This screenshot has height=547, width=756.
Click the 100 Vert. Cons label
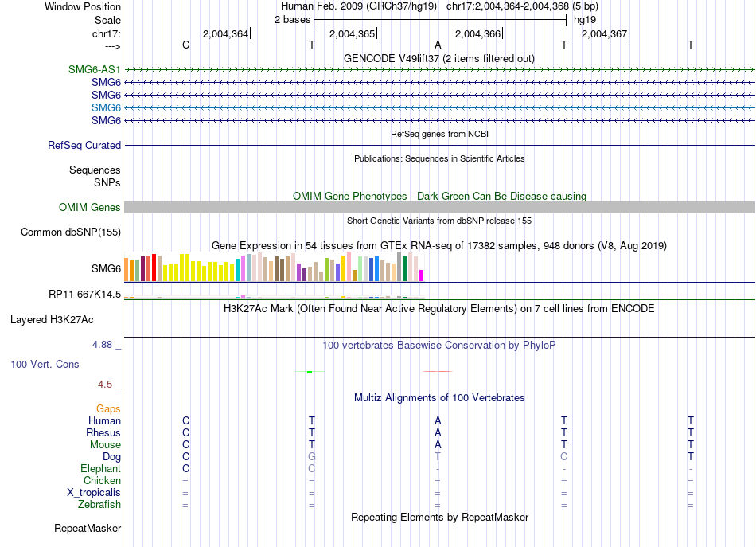click(x=45, y=364)
